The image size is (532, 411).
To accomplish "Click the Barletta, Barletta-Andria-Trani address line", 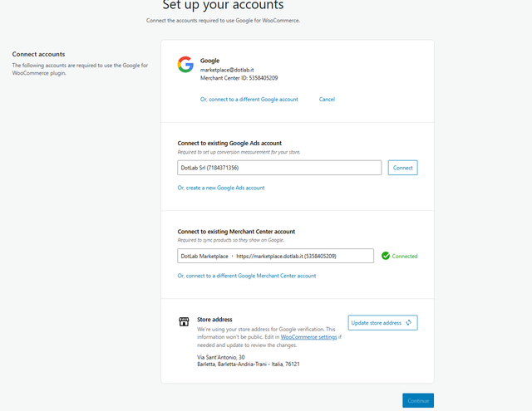I will click(249, 365).
